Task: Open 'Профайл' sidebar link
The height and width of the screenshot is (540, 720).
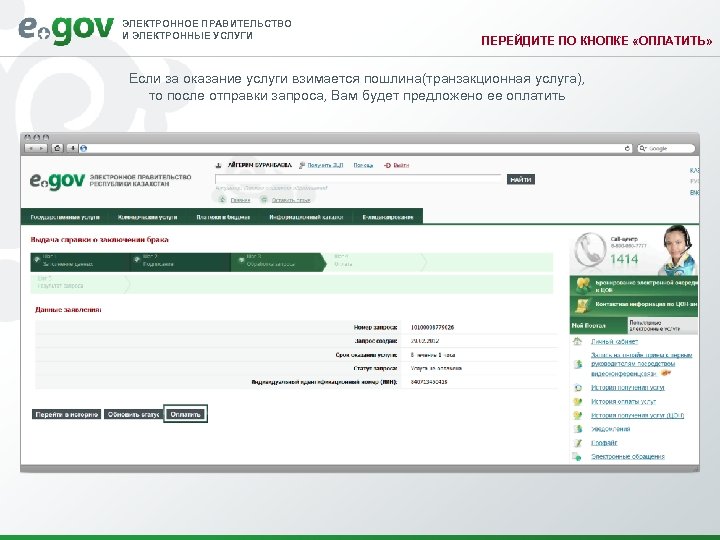Action: 604,443
